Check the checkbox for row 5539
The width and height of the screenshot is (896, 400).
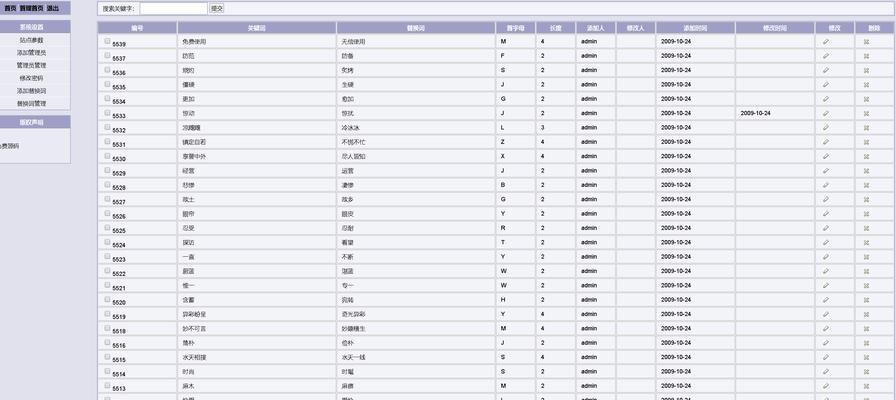(x=107, y=42)
